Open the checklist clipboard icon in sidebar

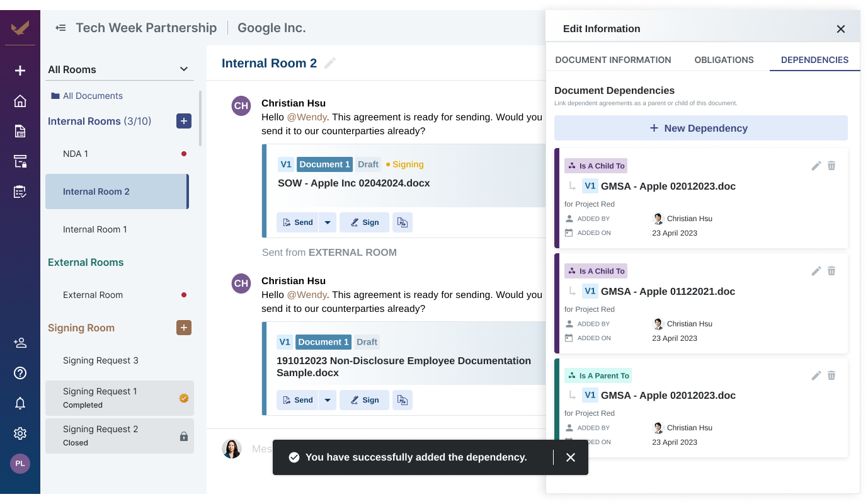pyautogui.click(x=20, y=192)
